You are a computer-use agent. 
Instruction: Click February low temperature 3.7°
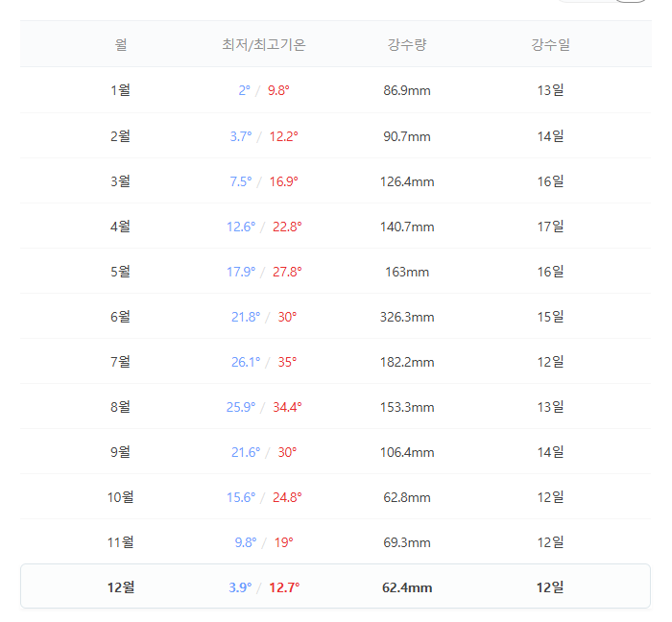click(x=241, y=136)
